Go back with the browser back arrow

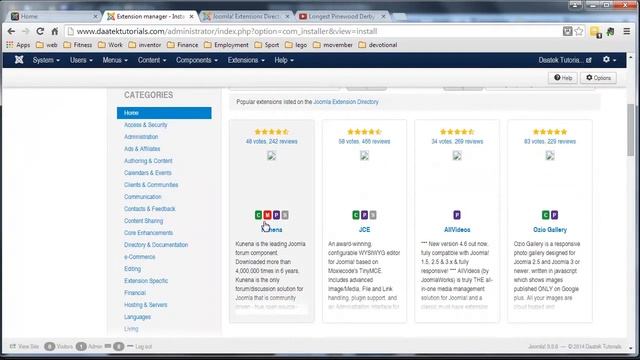coord(11,31)
